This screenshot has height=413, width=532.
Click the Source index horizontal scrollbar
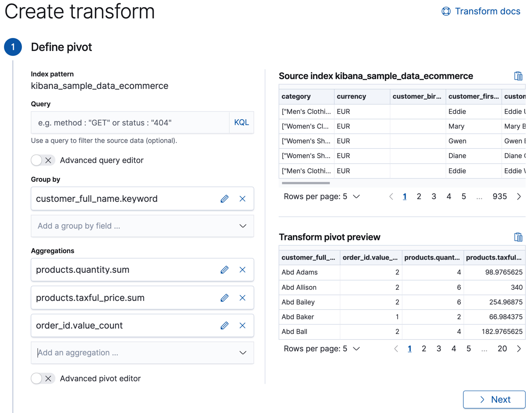pos(306,183)
